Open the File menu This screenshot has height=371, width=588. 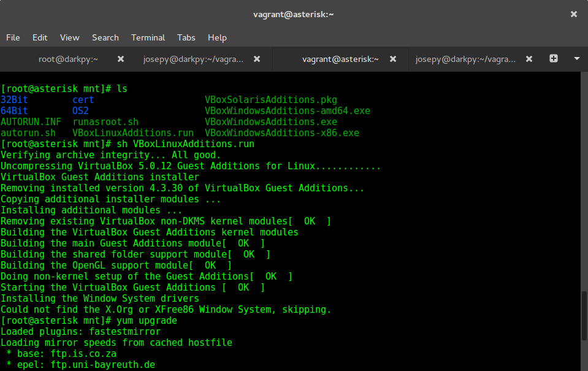[13, 37]
